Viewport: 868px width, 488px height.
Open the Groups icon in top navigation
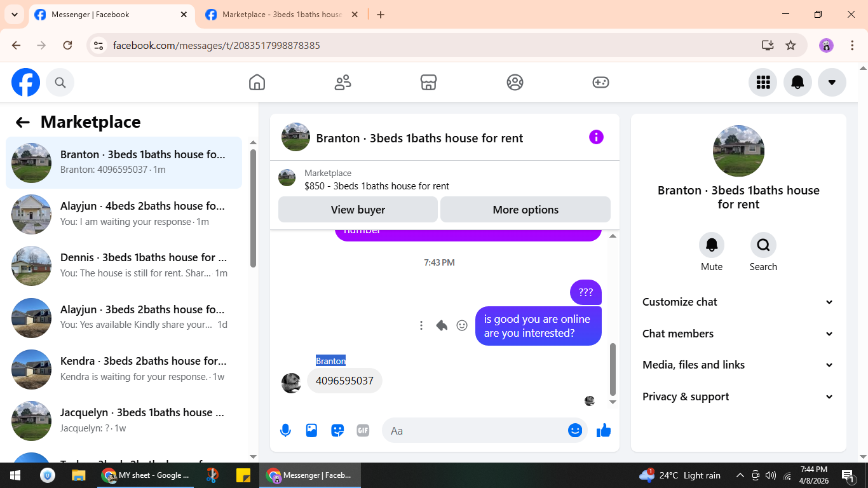click(x=515, y=83)
